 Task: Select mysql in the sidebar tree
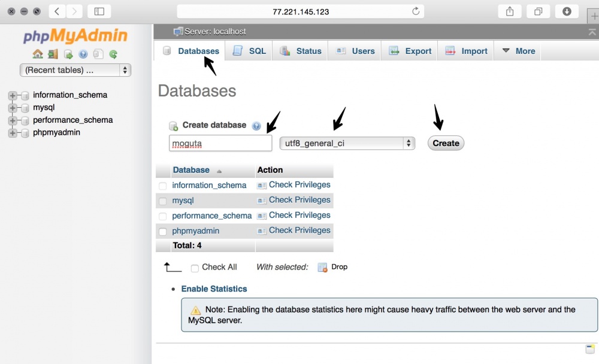(44, 107)
